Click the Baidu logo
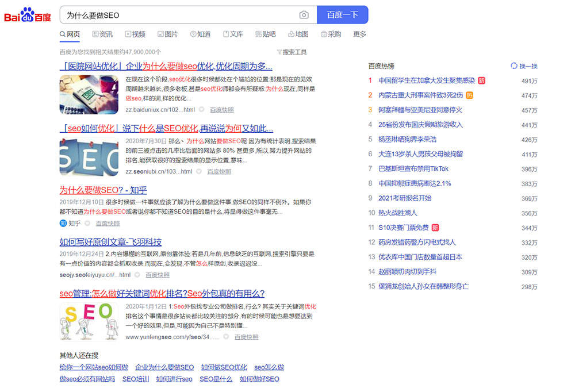Image resolution: width=575 pixels, height=392 pixels. pos(28,15)
